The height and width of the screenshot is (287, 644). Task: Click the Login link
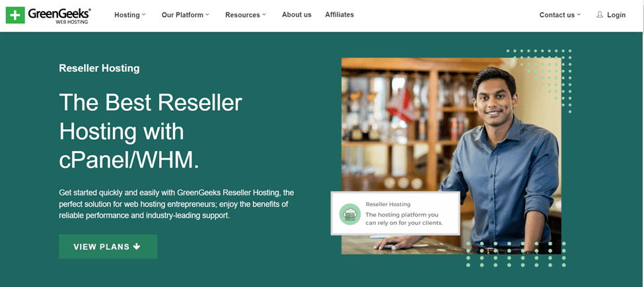[616, 15]
